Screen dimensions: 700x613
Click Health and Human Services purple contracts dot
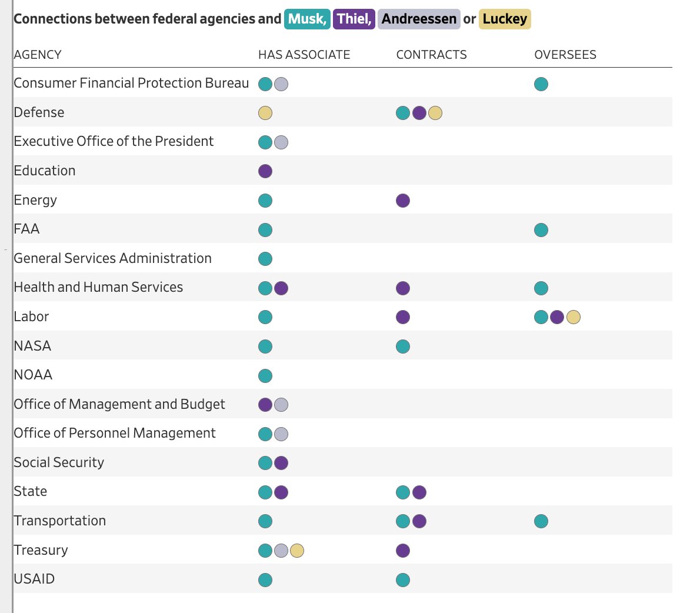click(403, 288)
